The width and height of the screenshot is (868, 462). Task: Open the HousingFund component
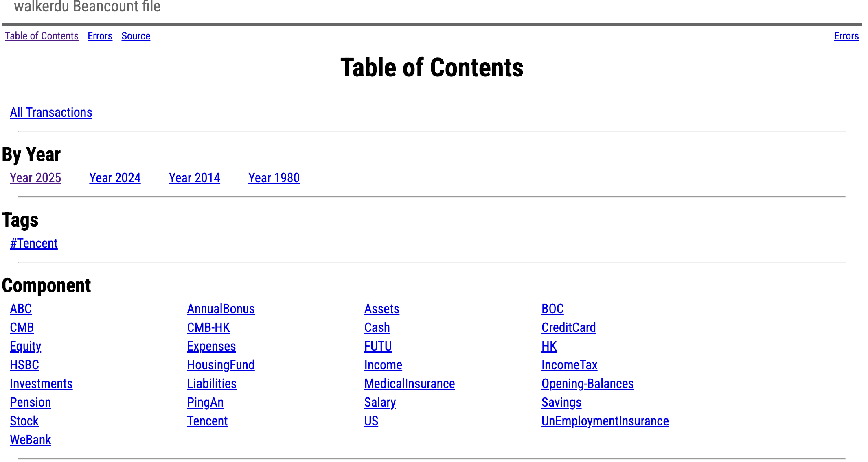coord(221,365)
